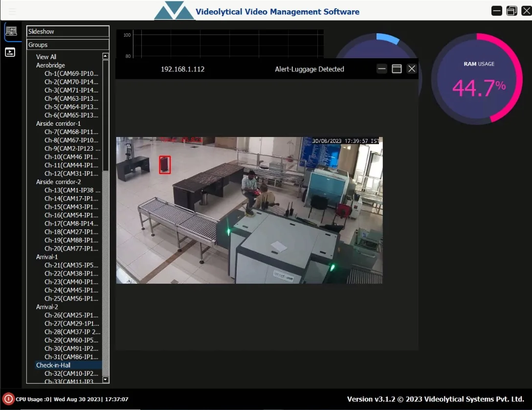
Task: Click the airport camera alert snapshot
Action: point(249,210)
